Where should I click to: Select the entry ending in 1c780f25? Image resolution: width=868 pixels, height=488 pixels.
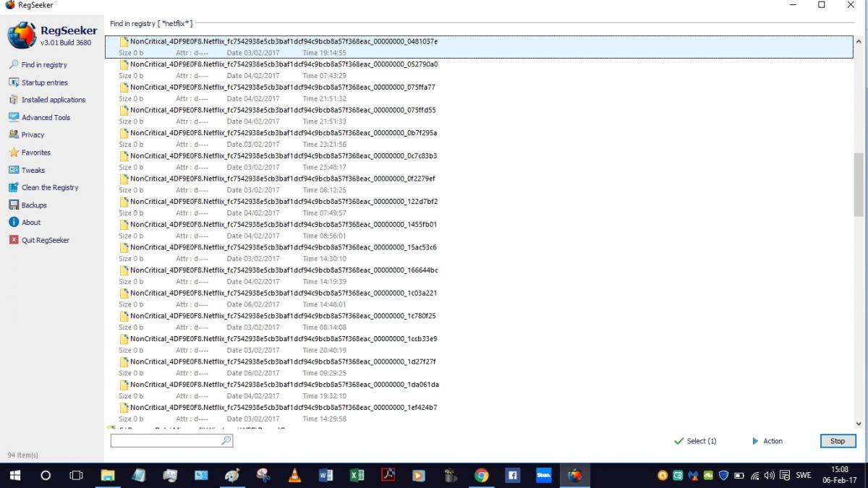[480, 322]
